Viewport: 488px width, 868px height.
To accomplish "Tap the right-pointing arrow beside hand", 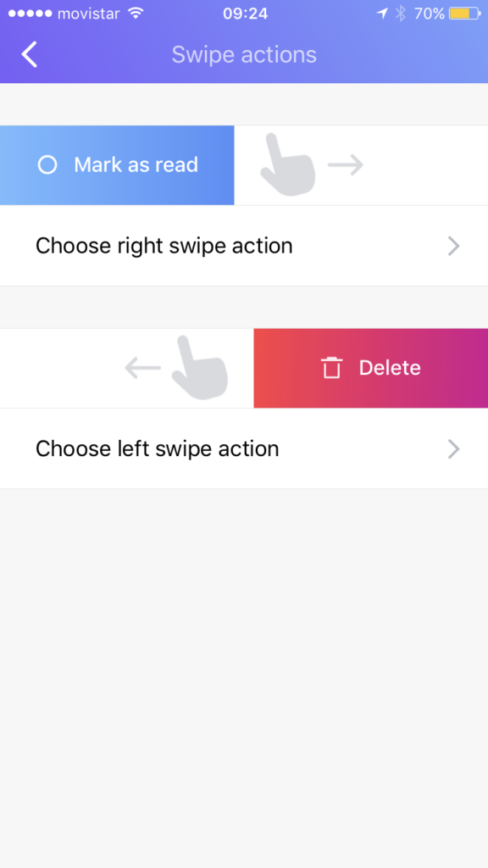I will click(346, 165).
